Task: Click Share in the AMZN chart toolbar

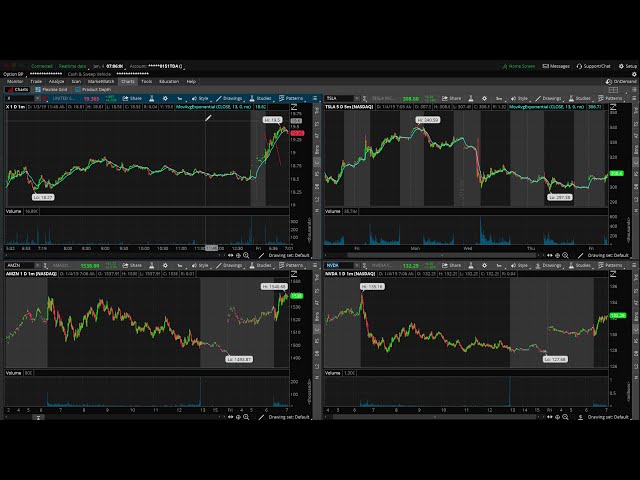Action: (132, 265)
